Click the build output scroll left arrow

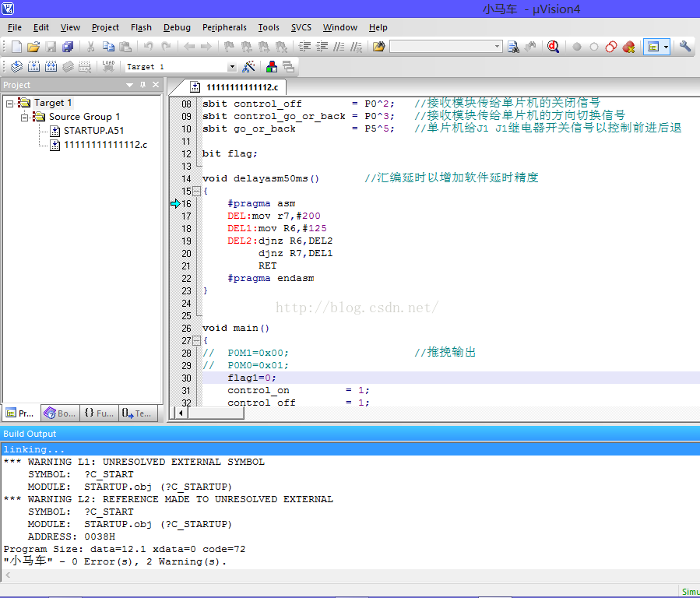8,575
